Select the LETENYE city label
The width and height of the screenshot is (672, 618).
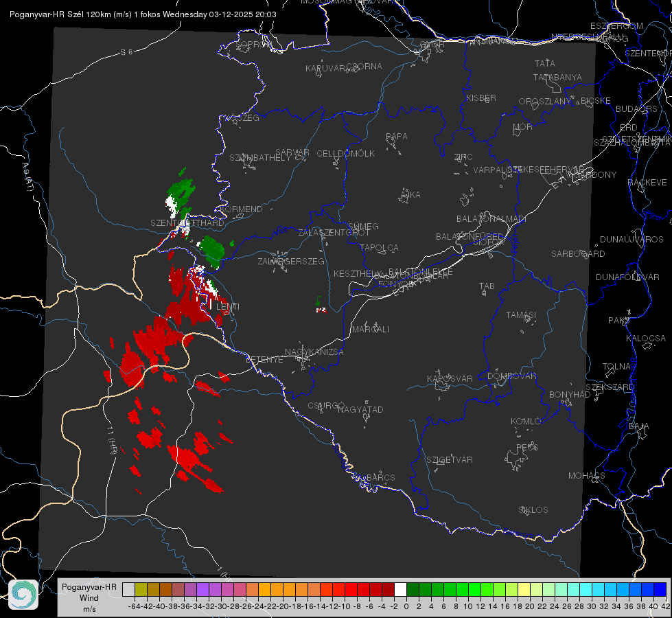264,359
